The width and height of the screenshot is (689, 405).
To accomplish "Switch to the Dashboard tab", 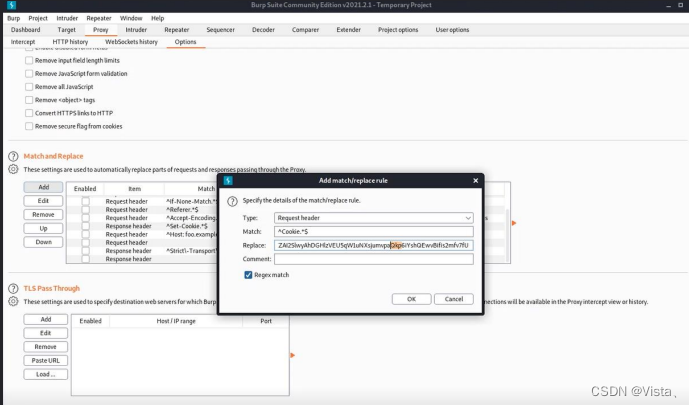I will (25, 30).
